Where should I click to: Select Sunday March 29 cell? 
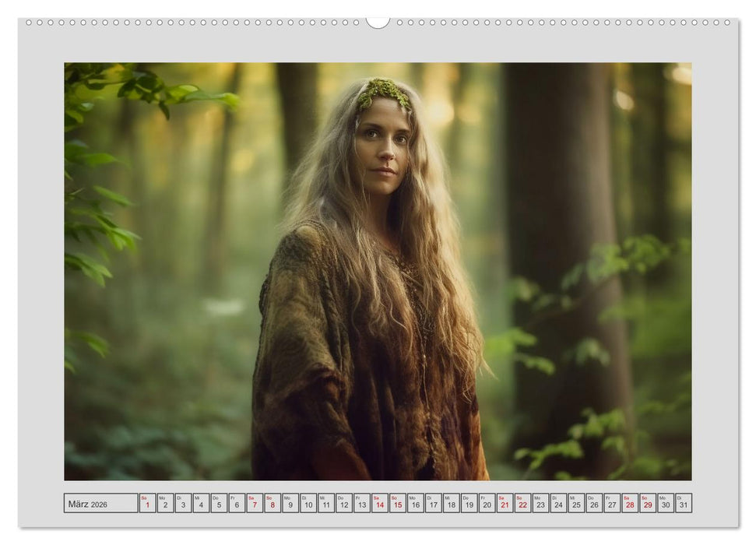(648, 503)
